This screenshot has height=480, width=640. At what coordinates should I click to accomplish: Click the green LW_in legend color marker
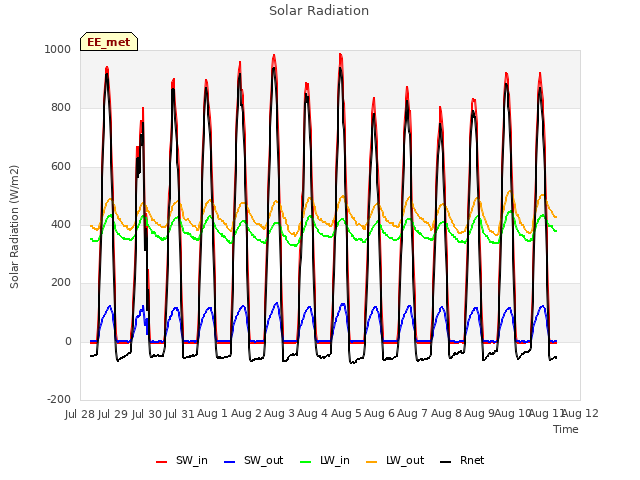[x=306, y=462]
